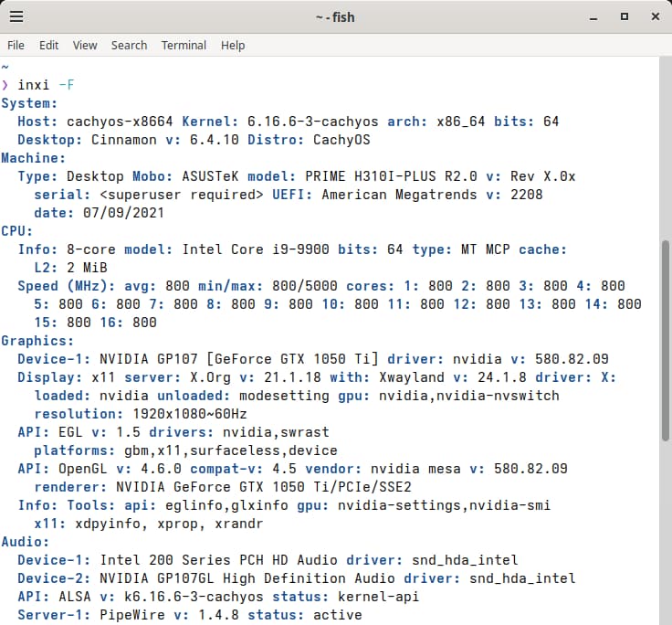Image resolution: width=672 pixels, height=625 pixels.
Task: Click the 'CPU:' section heading
Action: 17,231
